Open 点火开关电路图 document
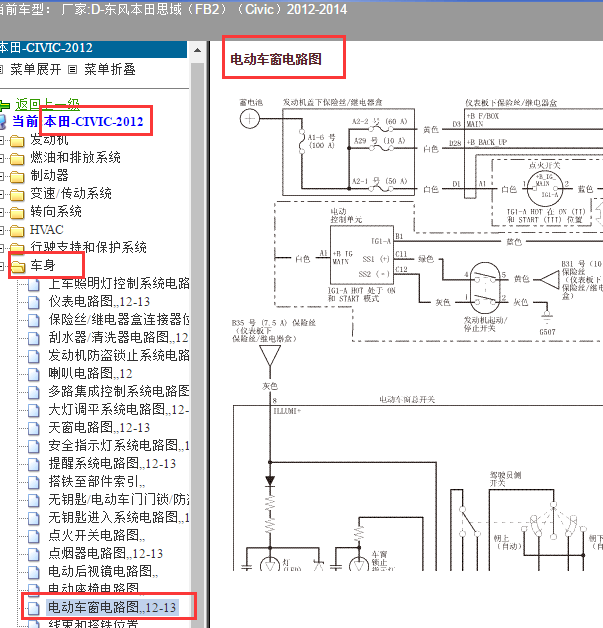The height and width of the screenshot is (628, 603). point(97,535)
